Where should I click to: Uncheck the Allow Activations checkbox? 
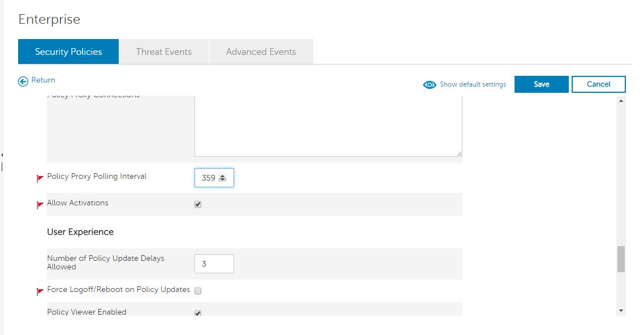(198, 204)
